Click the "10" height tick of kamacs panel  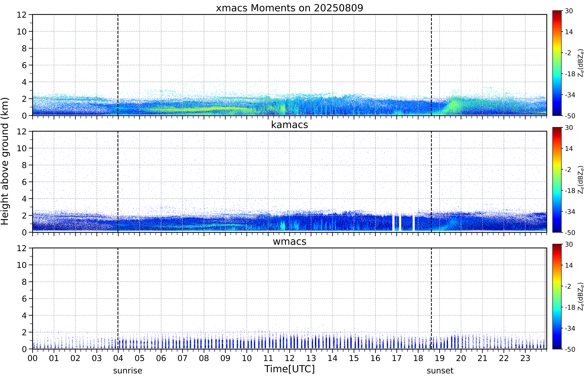pyautogui.click(x=22, y=148)
